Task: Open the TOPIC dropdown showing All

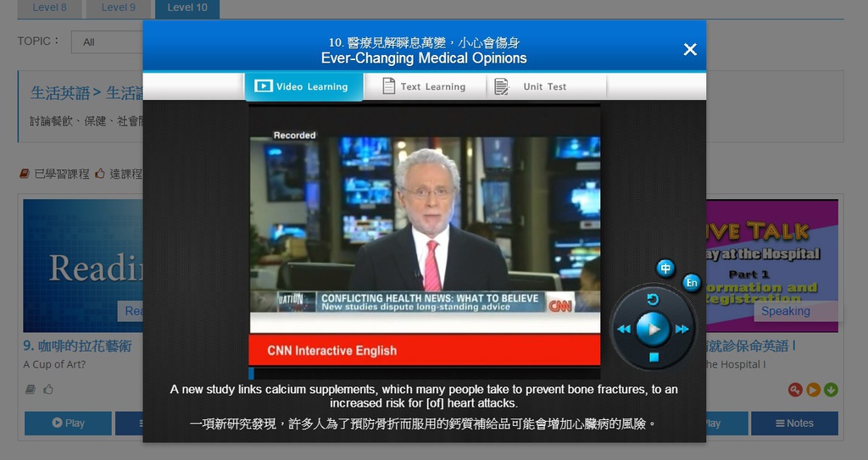Action: (x=107, y=42)
